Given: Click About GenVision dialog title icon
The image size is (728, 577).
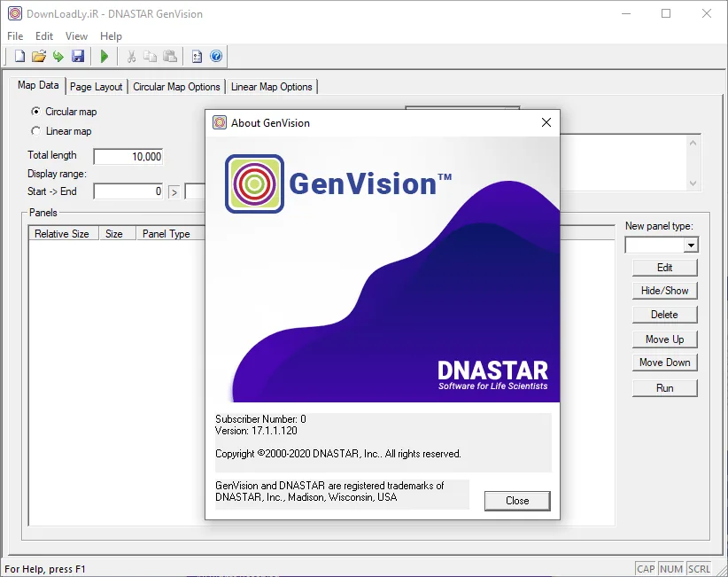Looking at the screenshot, I should click(219, 122).
